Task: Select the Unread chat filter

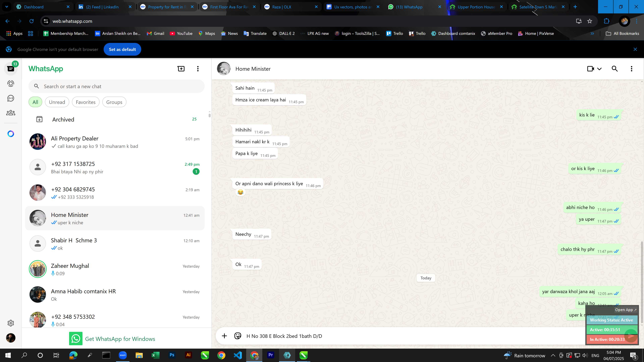Action: click(x=57, y=102)
